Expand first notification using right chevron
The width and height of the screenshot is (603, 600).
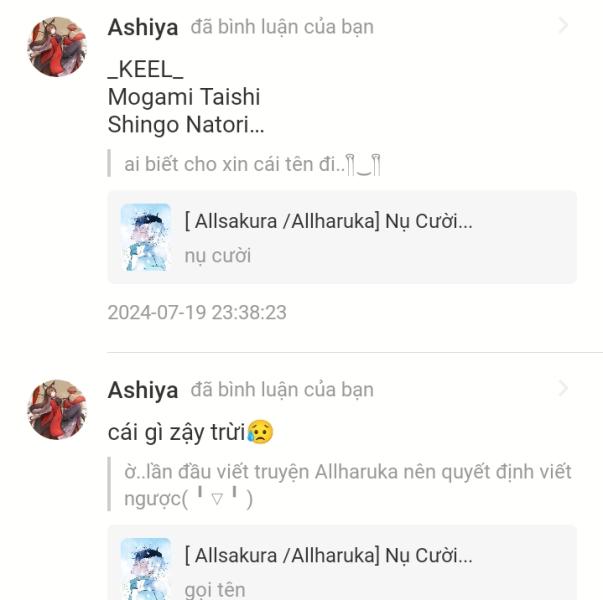coord(563,25)
